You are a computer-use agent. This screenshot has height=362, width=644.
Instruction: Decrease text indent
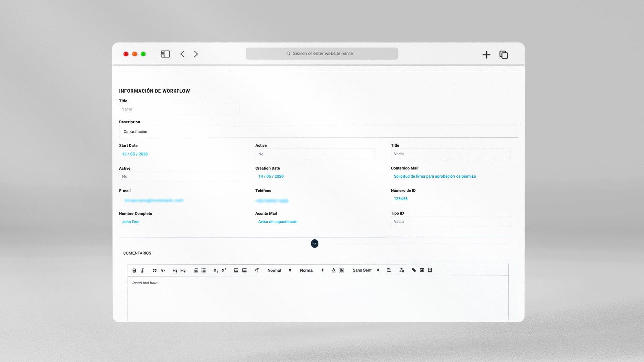pyautogui.click(x=236, y=270)
